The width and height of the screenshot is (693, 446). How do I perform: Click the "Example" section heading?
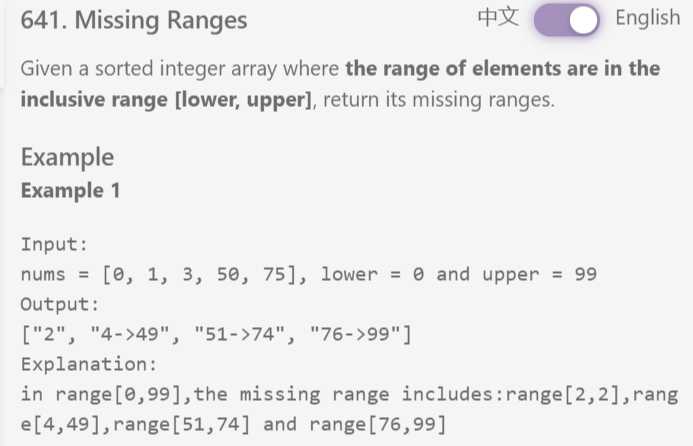click(x=67, y=157)
